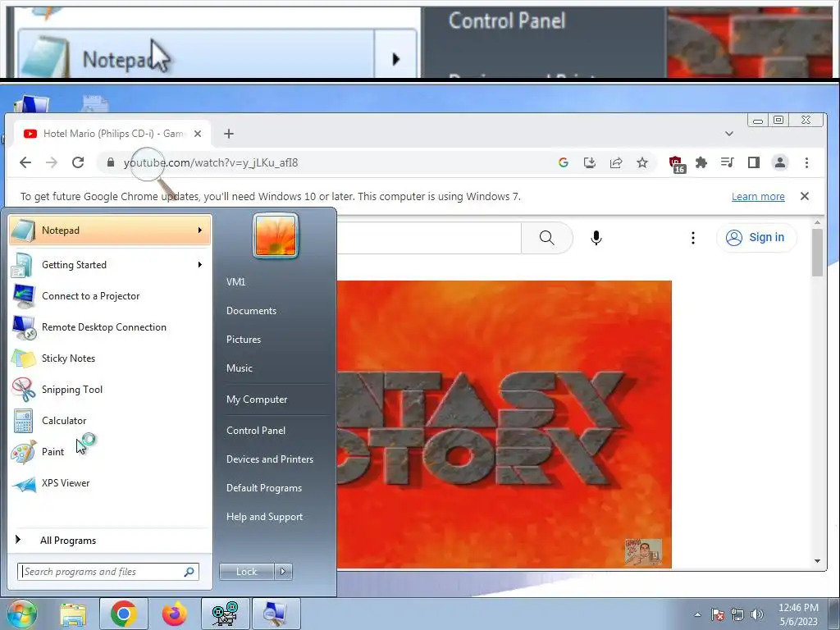
Task: Open File Explorer from the taskbar
Action: (x=72, y=614)
